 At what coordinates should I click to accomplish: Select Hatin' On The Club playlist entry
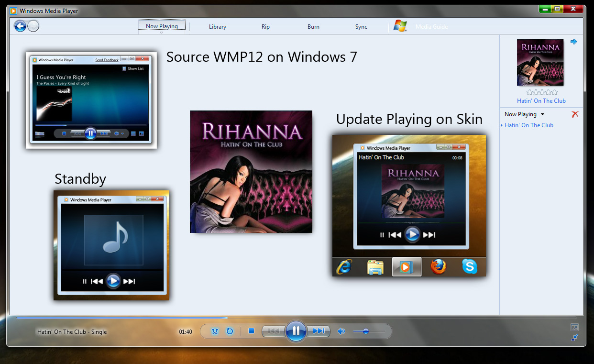[529, 125]
